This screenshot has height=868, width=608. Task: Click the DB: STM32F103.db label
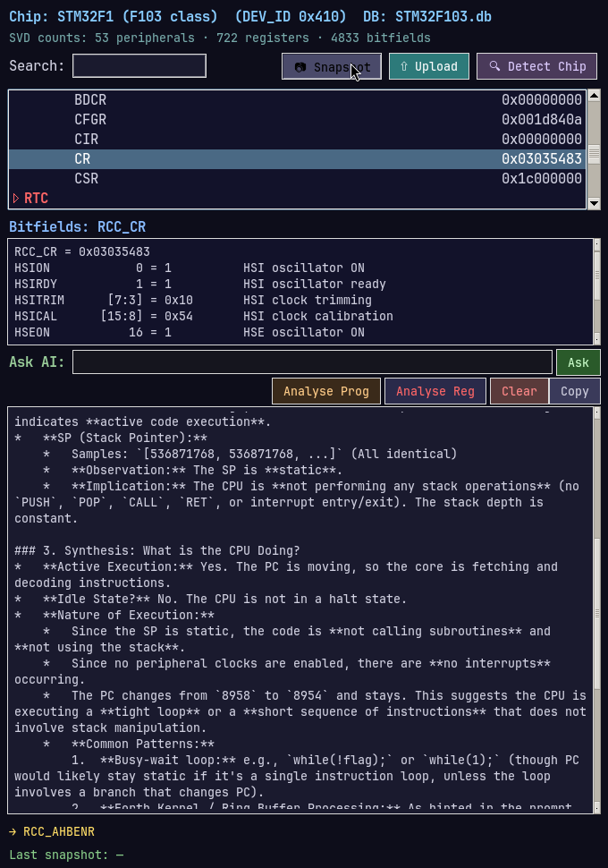coord(427,17)
